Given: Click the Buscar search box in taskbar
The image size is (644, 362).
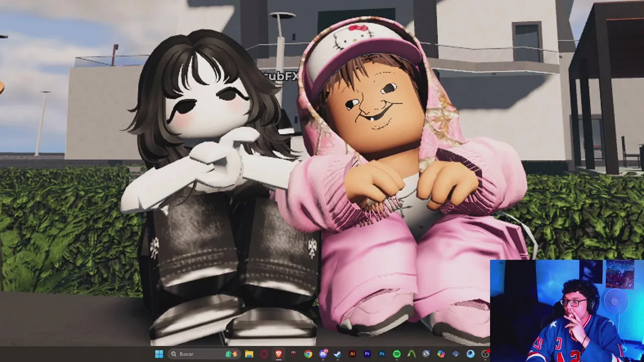Looking at the screenshot, I should [x=204, y=354].
